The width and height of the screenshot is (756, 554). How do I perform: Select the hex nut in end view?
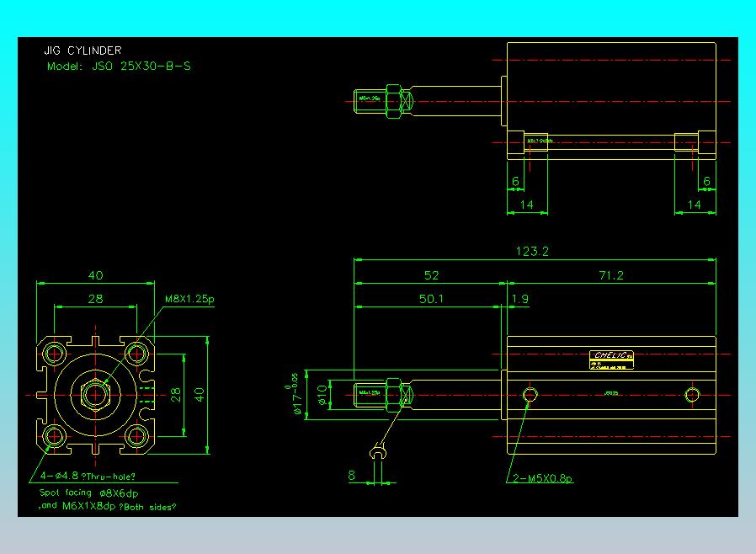[x=95, y=394]
